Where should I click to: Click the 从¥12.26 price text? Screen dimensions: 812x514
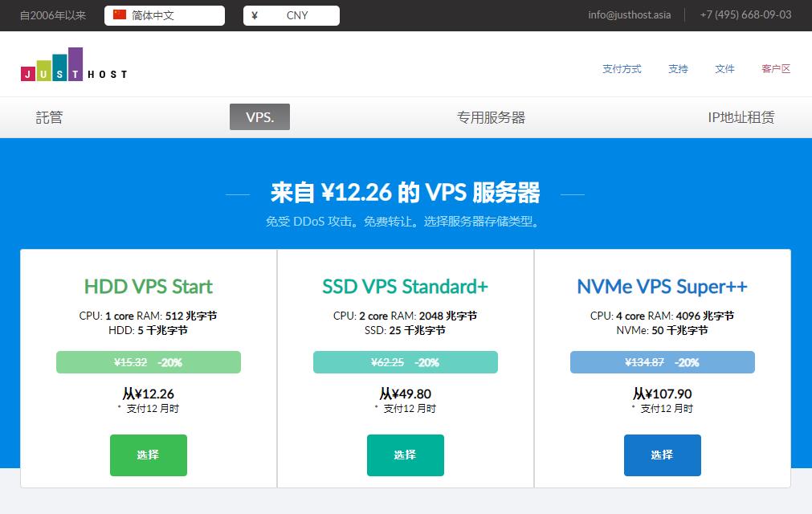pyautogui.click(x=149, y=394)
